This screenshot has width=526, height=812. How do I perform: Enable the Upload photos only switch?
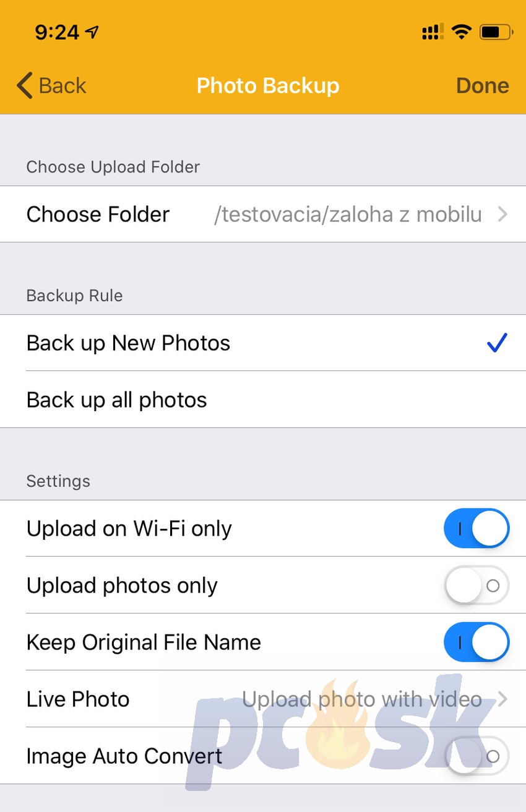pyautogui.click(x=476, y=586)
